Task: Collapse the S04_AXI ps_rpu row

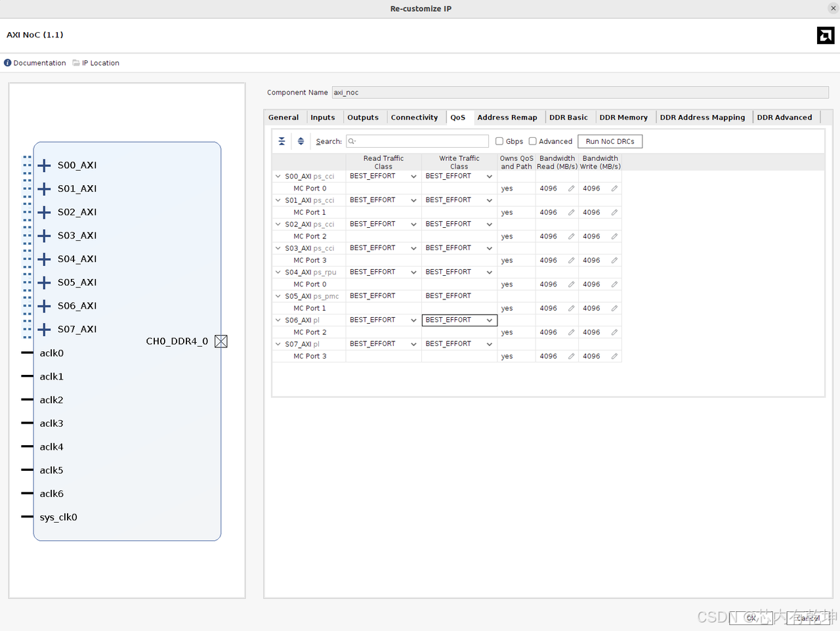Action: [x=278, y=272]
